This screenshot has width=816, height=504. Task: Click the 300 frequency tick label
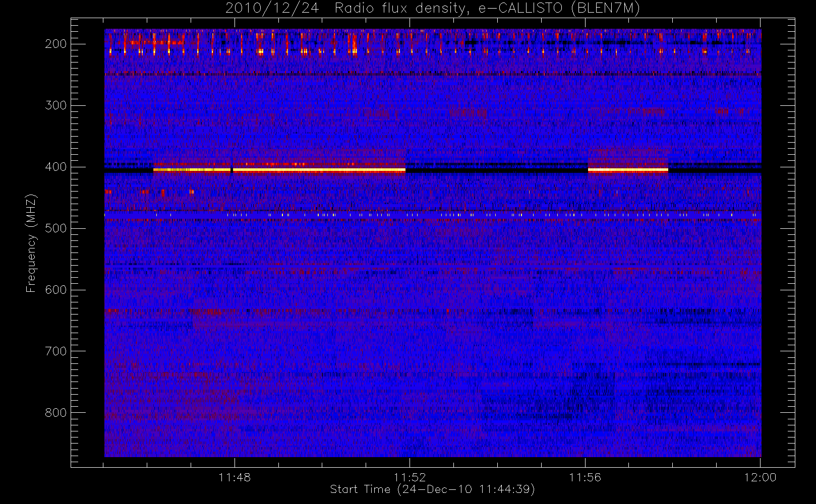55,105
